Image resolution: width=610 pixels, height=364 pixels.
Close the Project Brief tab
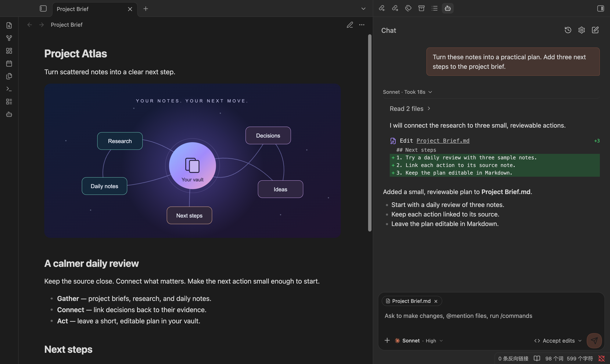click(130, 9)
